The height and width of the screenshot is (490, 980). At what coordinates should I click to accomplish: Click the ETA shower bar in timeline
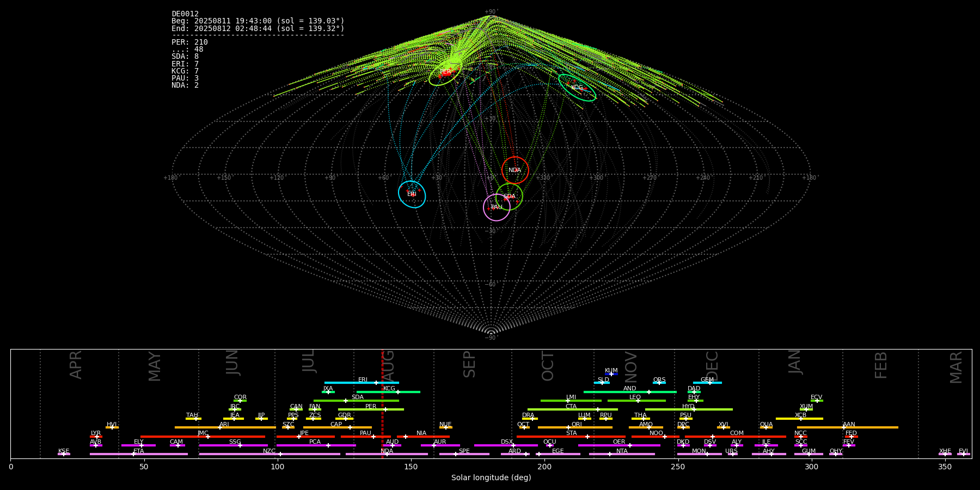coord(139,454)
